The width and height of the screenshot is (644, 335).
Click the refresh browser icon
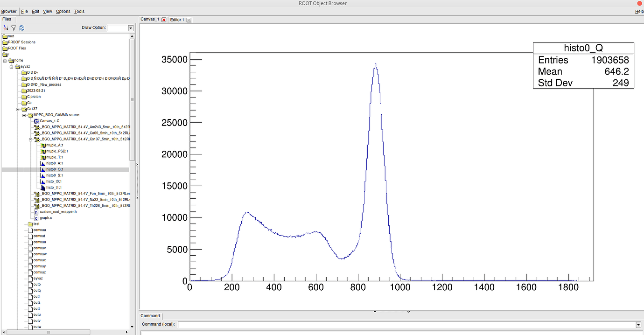pos(21,28)
